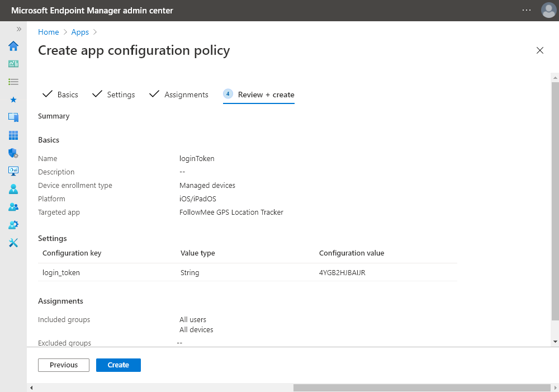Open the ellipsis menu in the header

point(527,10)
